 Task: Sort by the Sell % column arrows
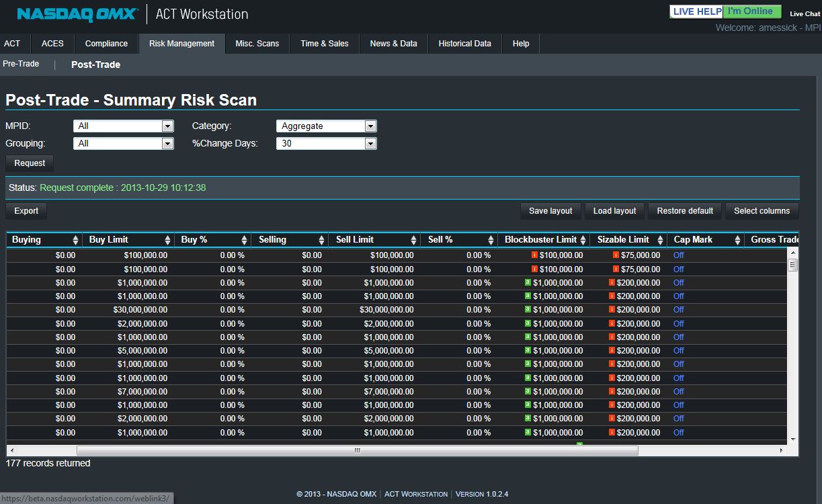492,240
